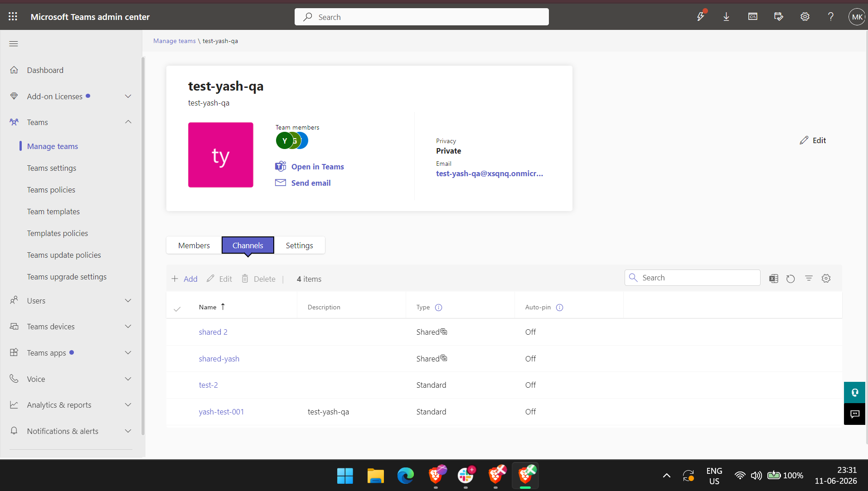The image size is (868, 491).
Task: Click Open in Teams link
Action: pyautogui.click(x=318, y=167)
